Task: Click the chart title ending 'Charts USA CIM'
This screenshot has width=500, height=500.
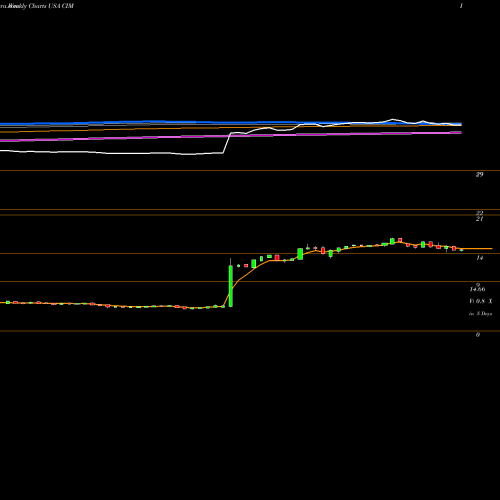Action: 37,6
